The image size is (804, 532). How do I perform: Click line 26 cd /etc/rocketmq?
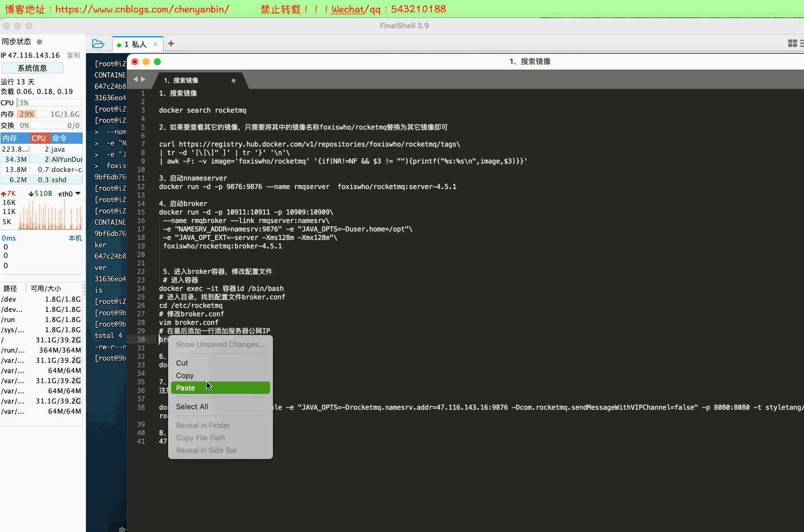(x=191, y=306)
